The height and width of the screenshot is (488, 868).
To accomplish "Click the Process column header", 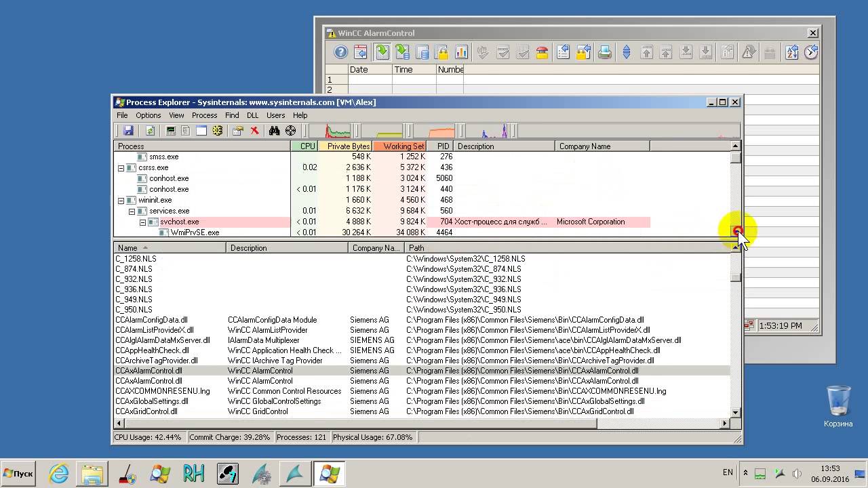I will pos(202,146).
